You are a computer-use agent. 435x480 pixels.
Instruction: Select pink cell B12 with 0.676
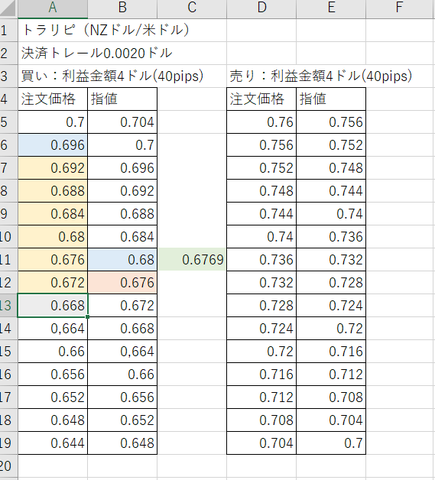[x=122, y=282]
